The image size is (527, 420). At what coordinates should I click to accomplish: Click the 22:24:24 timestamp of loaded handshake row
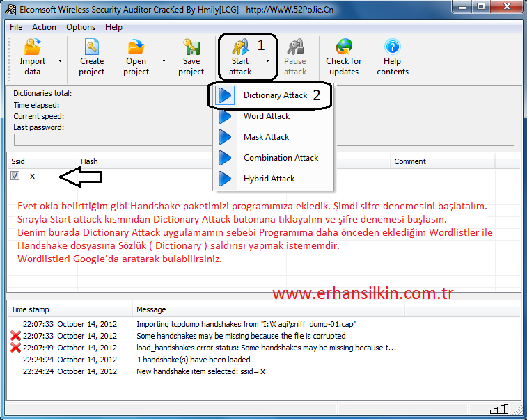coord(70,360)
